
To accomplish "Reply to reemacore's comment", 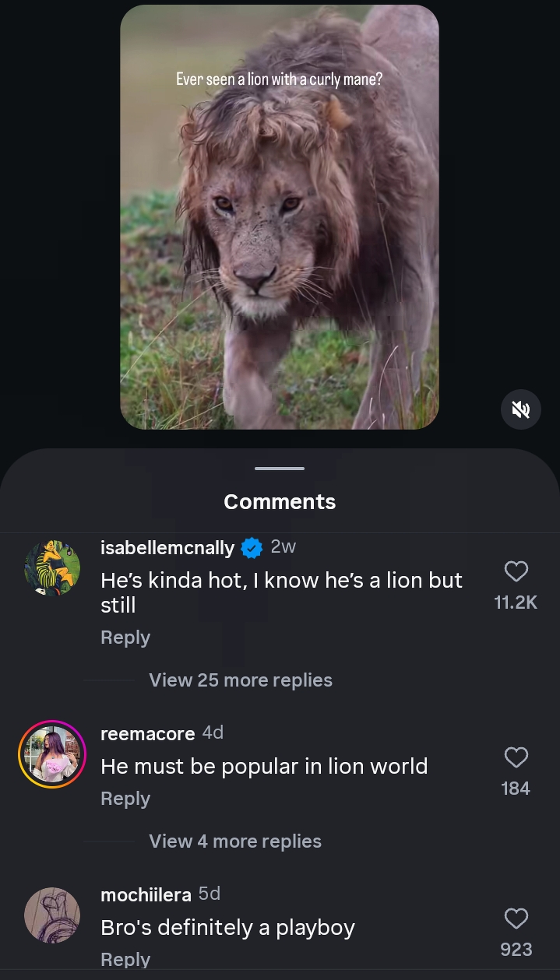I will 125,799.
